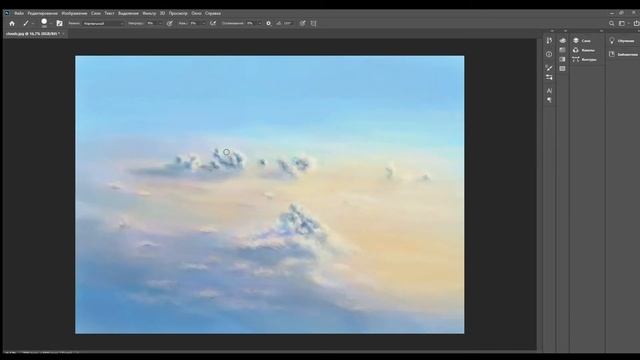Open the Character panel icon

pos(549,91)
